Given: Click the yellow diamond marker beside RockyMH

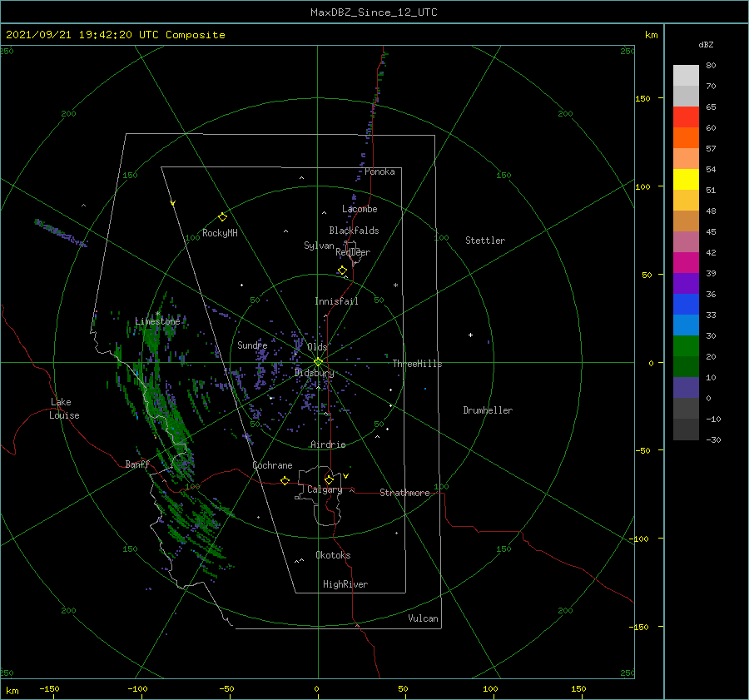Looking at the screenshot, I should (222, 217).
